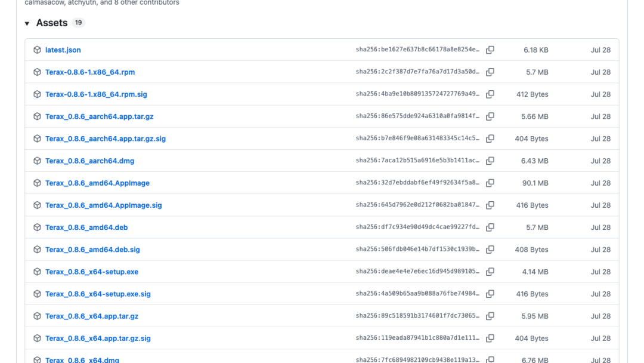Download Terax-0.8.6-1.x86_64.rpm

(90, 72)
